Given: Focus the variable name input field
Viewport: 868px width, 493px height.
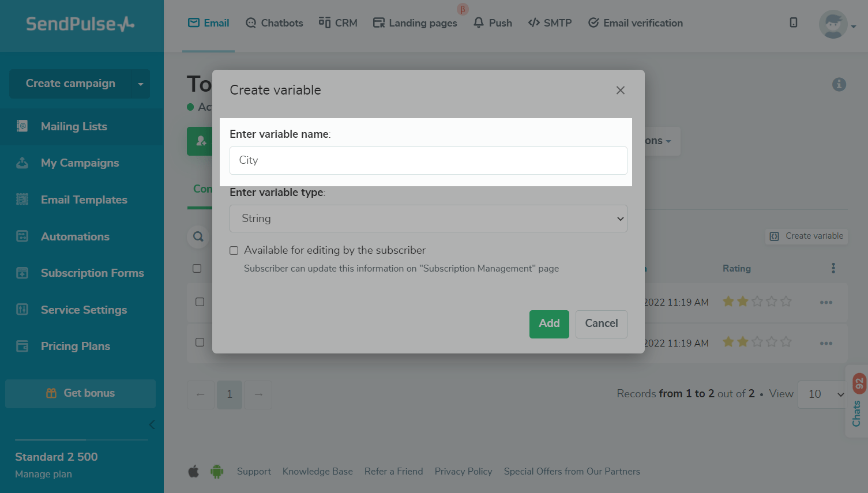Looking at the screenshot, I should click(x=428, y=160).
